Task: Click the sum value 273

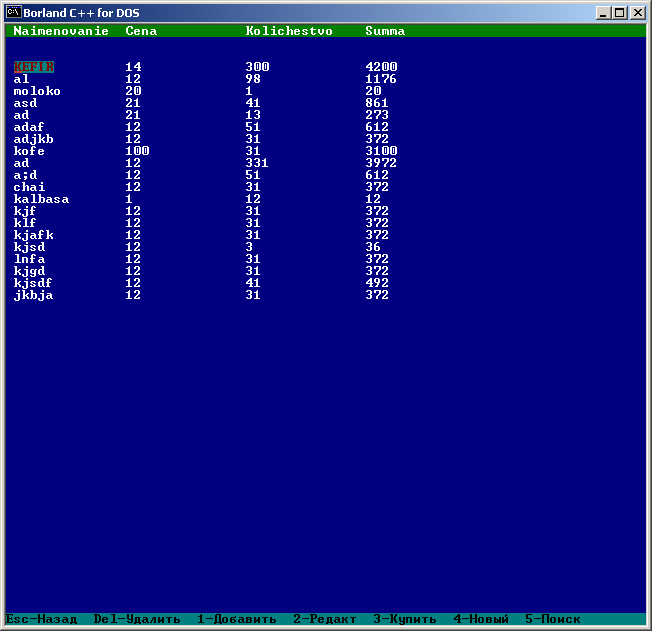Action: (377, 115)
